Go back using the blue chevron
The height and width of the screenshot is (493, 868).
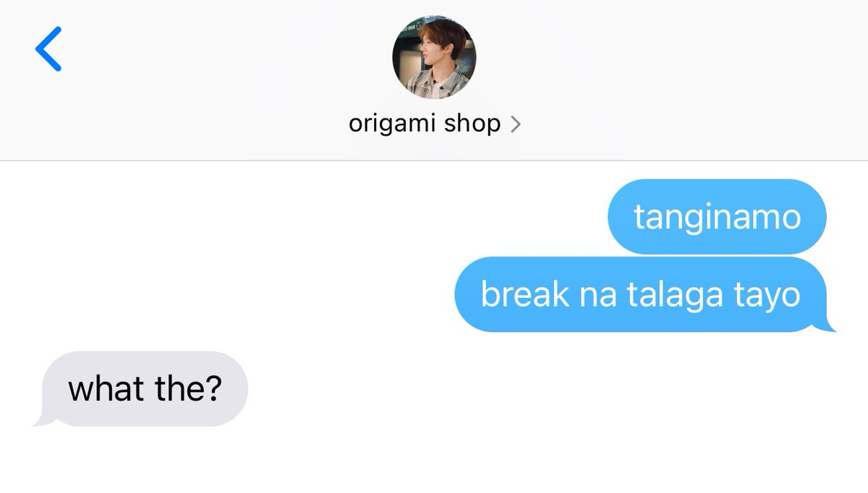(48, 49)
